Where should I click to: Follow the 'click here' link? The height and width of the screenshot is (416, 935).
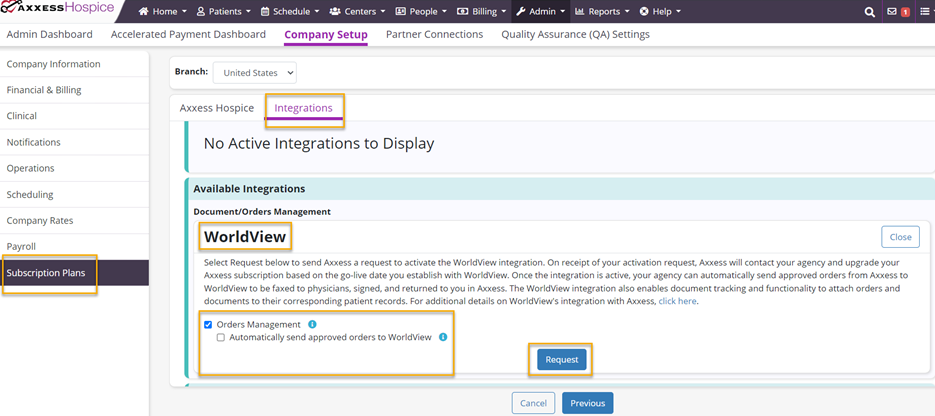(677, 301)
